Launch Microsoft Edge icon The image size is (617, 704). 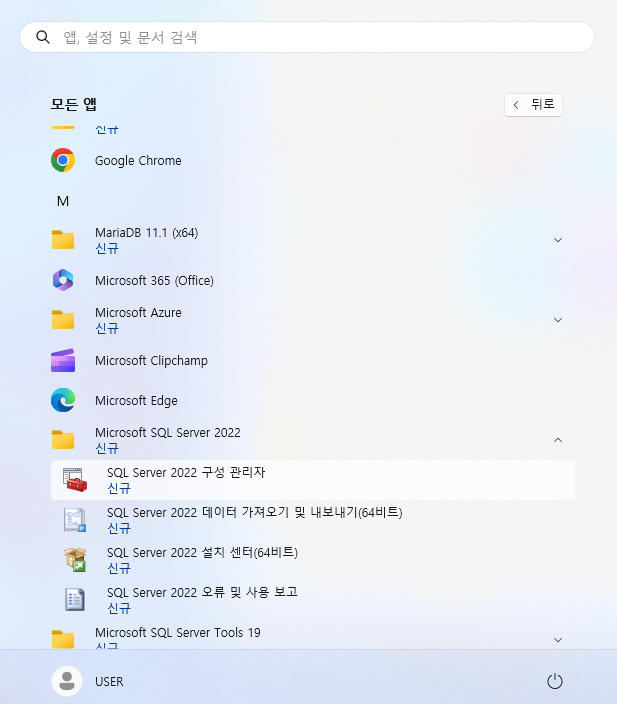point(63,400)
